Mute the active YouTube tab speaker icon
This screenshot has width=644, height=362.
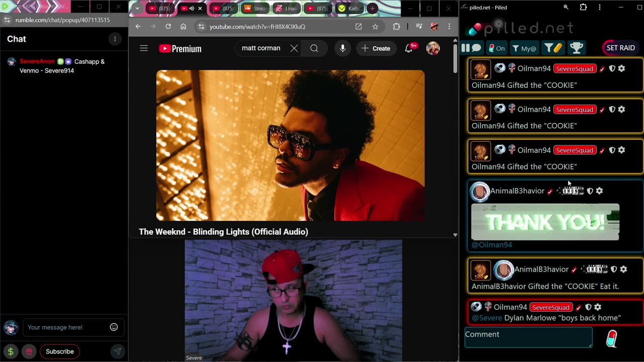pyautogui.click(x=192, y=9)
